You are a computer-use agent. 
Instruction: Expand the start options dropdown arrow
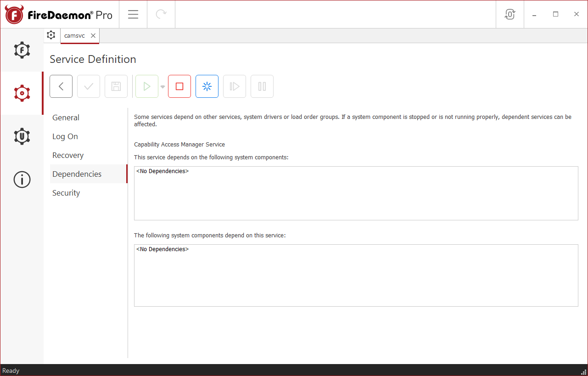click(162, 87)
